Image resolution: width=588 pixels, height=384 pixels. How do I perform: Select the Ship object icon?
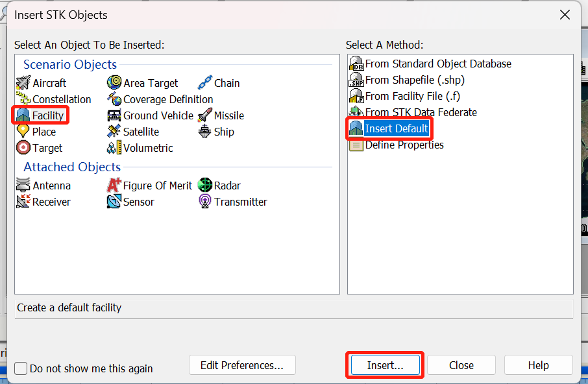pyautogui.click(x=205, y=132)
